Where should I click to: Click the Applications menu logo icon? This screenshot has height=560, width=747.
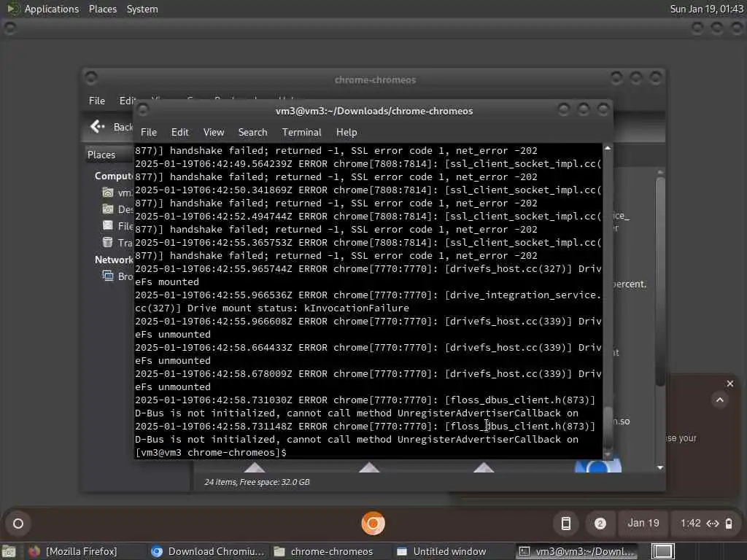pos(12,9)
